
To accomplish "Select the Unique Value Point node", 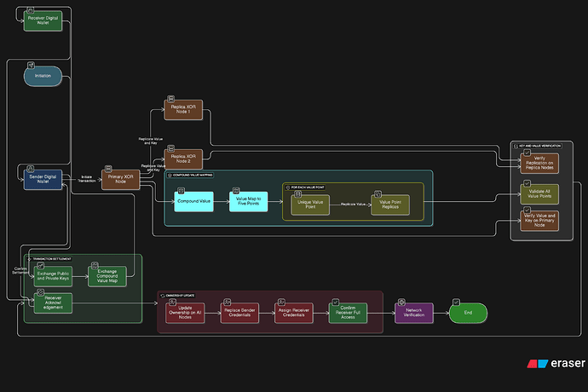I will coord(310,205).
